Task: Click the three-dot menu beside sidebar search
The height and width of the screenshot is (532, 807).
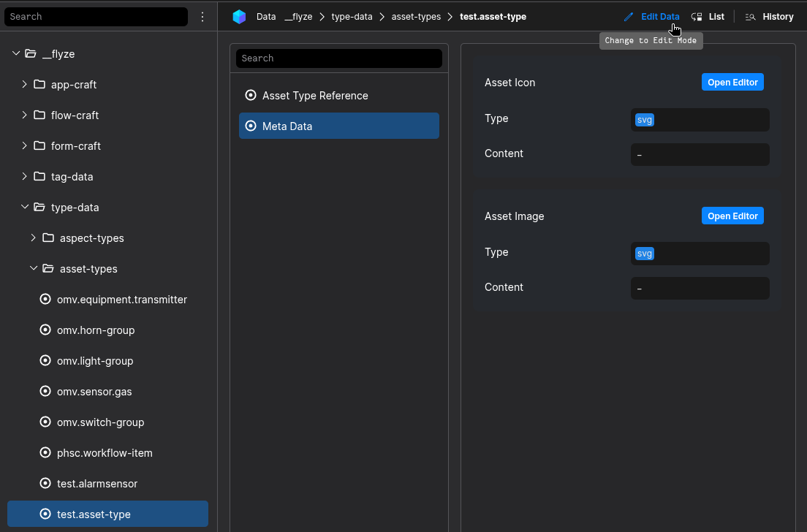Action: 202,17
